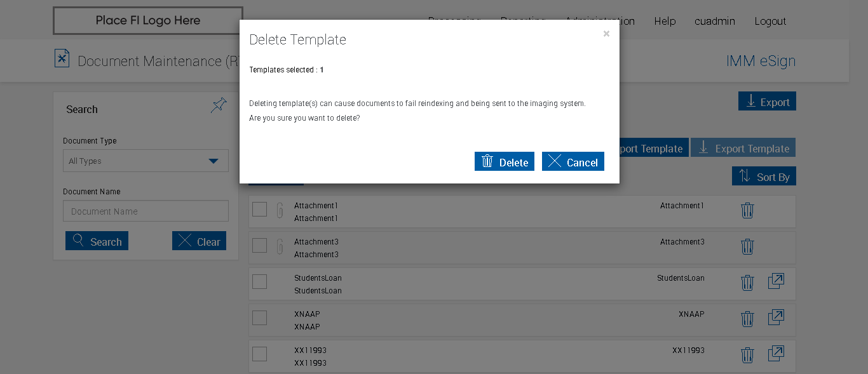Cancel the Delete Template dialog
Screen dimensions: 868x374
pyautogui.click(x=573, y=162)
